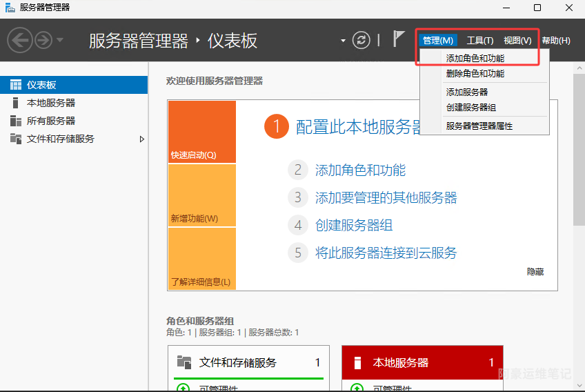Open dropdown arrow left of refresh icon
This screenshot has width=585, height=392.
tap(343, 40)
